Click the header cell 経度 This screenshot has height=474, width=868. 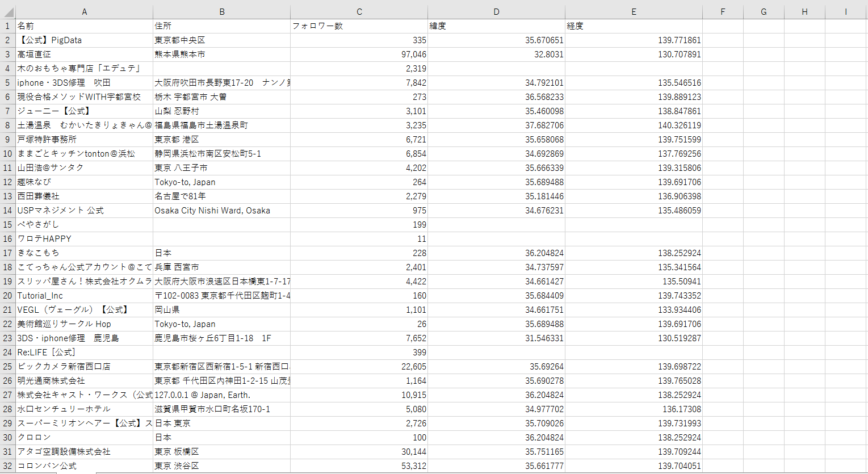pyautogui.click(x=634, y=26)
